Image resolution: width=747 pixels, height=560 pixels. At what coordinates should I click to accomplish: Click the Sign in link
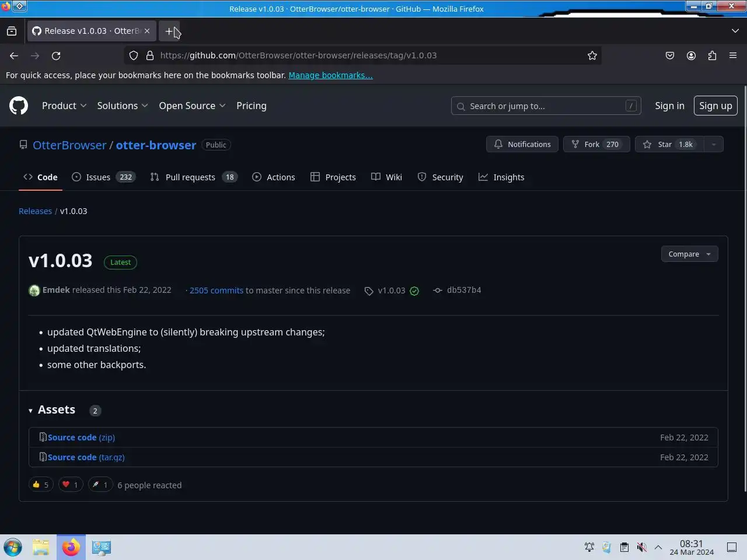669,106
